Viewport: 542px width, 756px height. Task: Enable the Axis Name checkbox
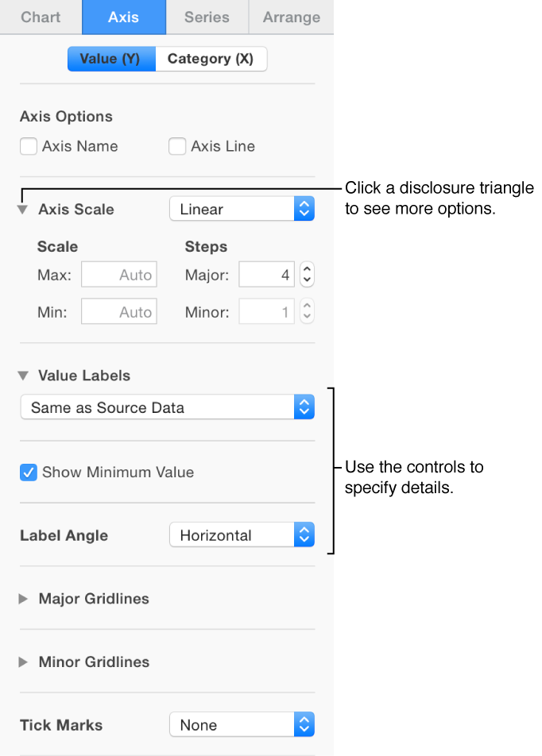[28, 146]
